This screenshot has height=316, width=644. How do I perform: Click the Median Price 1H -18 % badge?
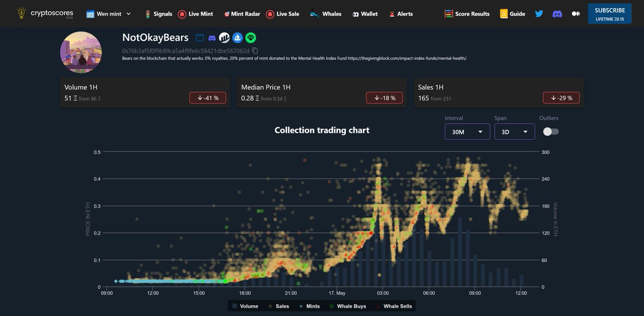[x=384, y=98]
